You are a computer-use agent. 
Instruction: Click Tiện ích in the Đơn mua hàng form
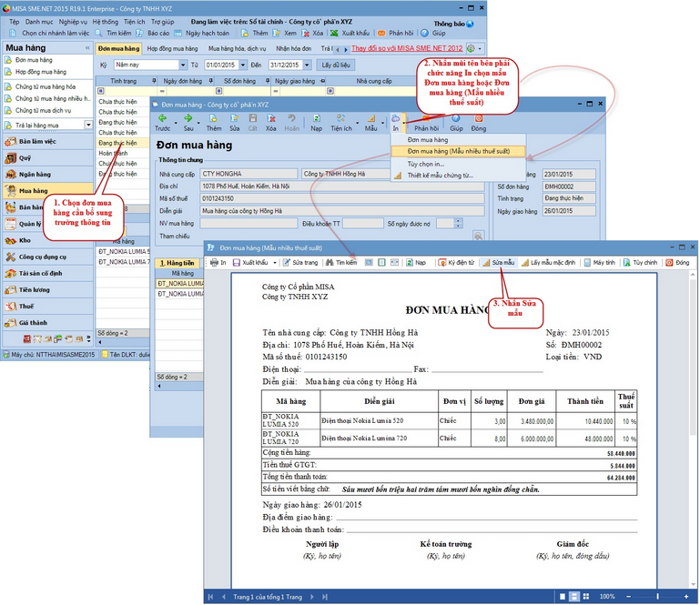341,122
